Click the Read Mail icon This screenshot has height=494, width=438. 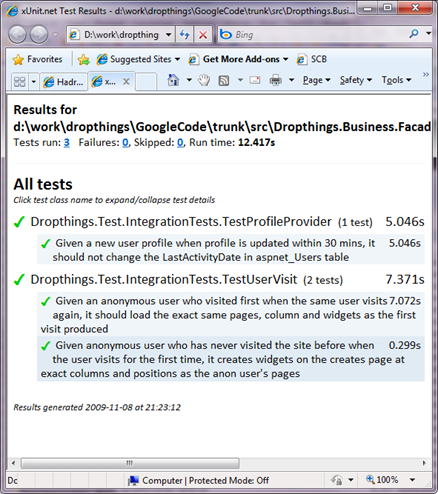pos(255,80)
